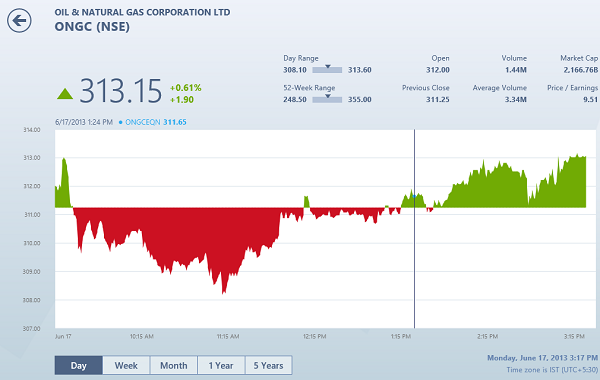This screenshot has width=600, height=380.
Task: Click the +1.90 change value
Action: point(182,99)
